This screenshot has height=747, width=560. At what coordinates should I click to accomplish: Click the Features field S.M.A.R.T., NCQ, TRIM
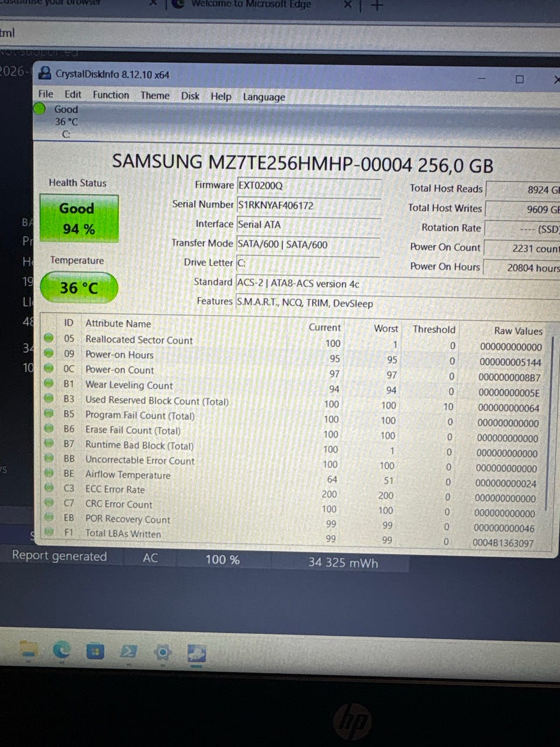(397, 303)
